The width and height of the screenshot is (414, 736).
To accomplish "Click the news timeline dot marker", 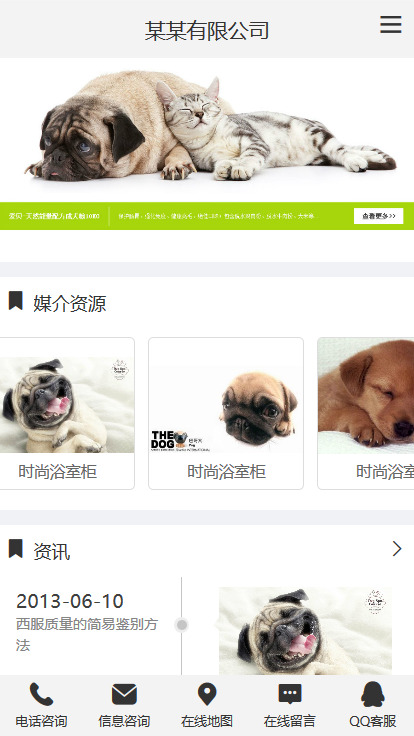I will (x=182, y=625).
